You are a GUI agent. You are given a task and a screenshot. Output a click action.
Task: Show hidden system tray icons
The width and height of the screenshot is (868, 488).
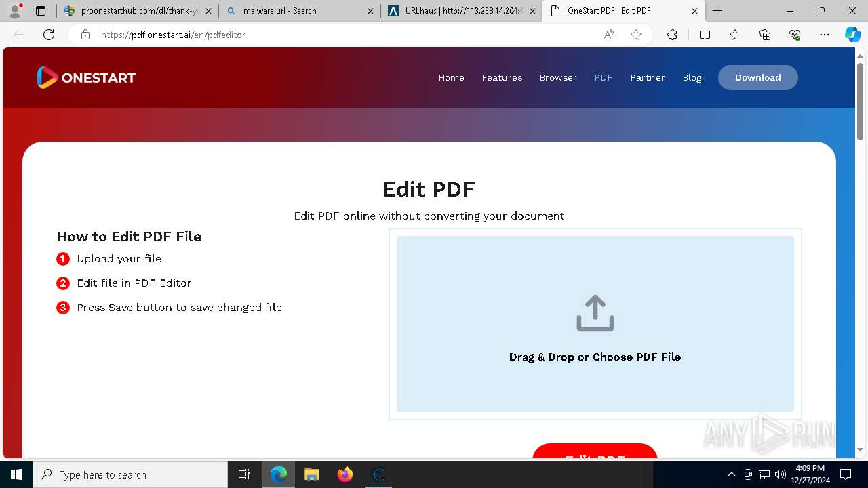pos(731,474)
